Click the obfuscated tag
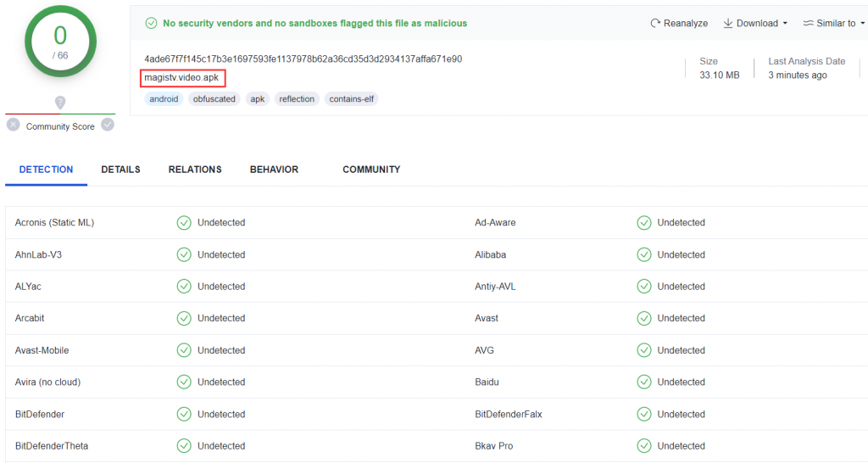This screenshot has width=868, height=463. click(x=214, y=99)
